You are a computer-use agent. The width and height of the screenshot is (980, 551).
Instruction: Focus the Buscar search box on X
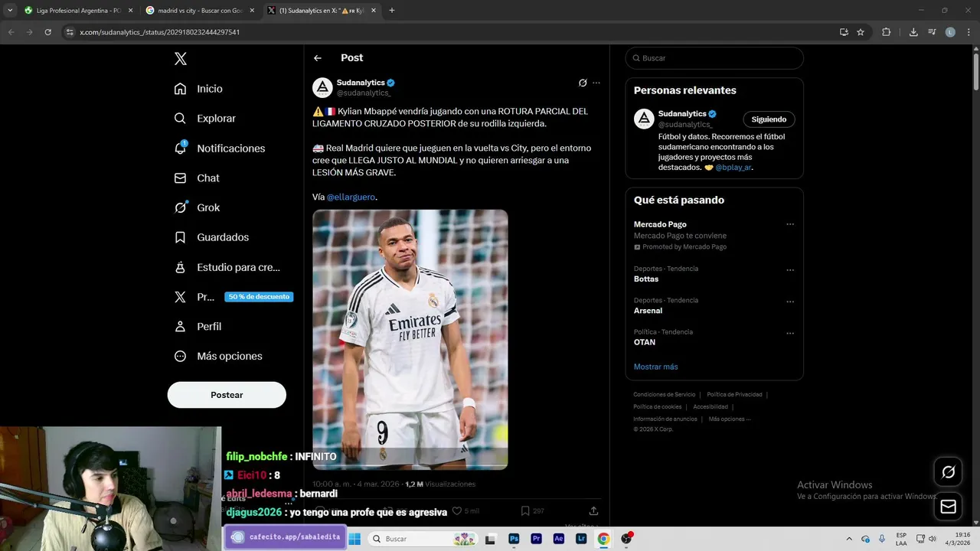714,58
